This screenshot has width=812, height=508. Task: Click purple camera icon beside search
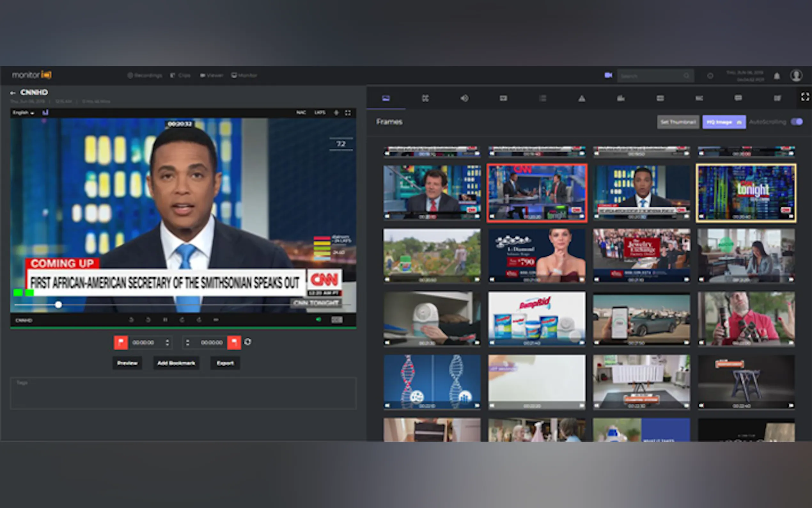(x=608, y=75)
